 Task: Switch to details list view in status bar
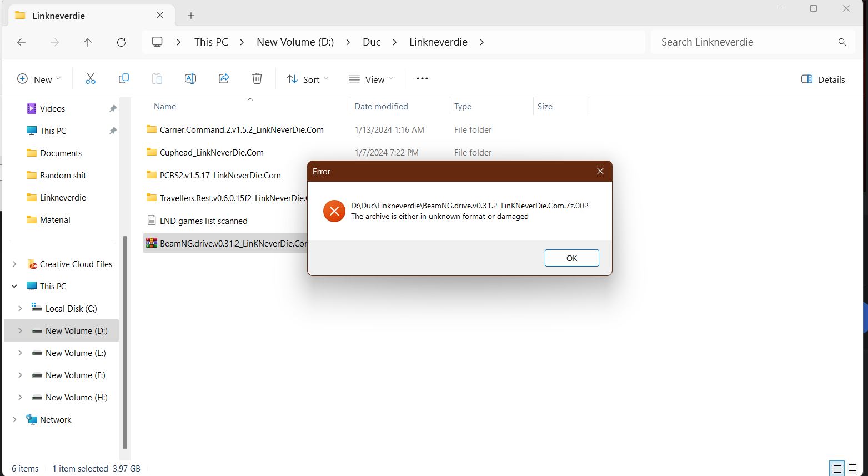[836, 468]
